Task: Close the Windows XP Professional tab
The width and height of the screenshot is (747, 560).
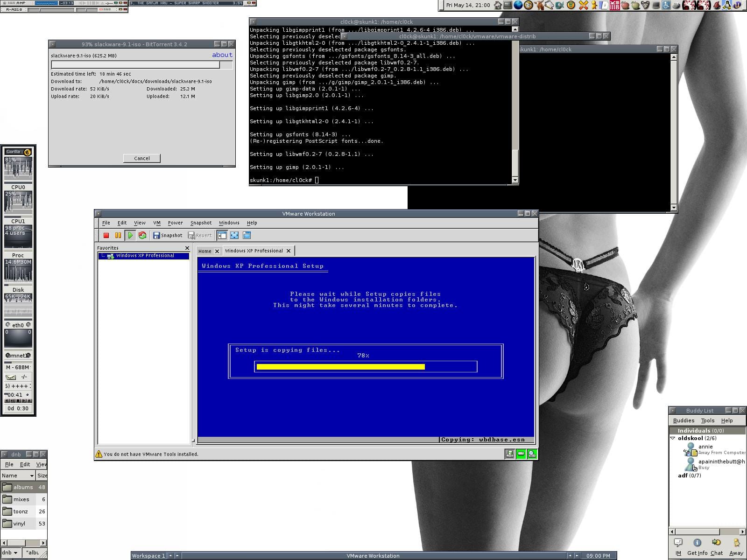Action: (289, 251)
